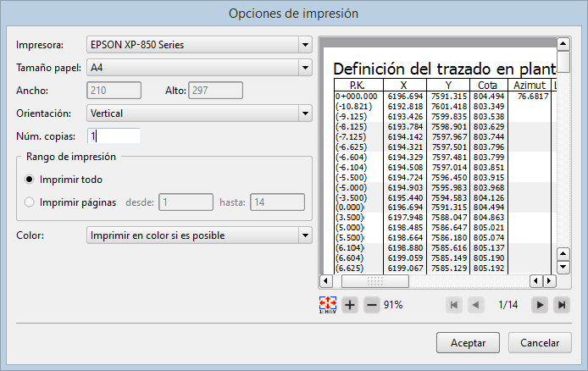Click the hasta page field showing 14
588x371 pixels.
[278, 202]
